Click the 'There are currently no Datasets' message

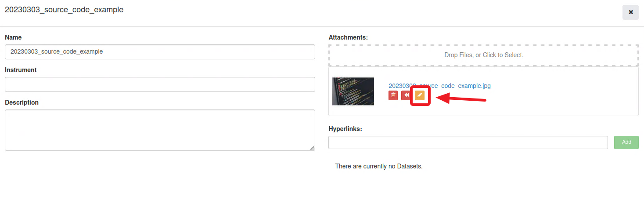click(378, 166)
